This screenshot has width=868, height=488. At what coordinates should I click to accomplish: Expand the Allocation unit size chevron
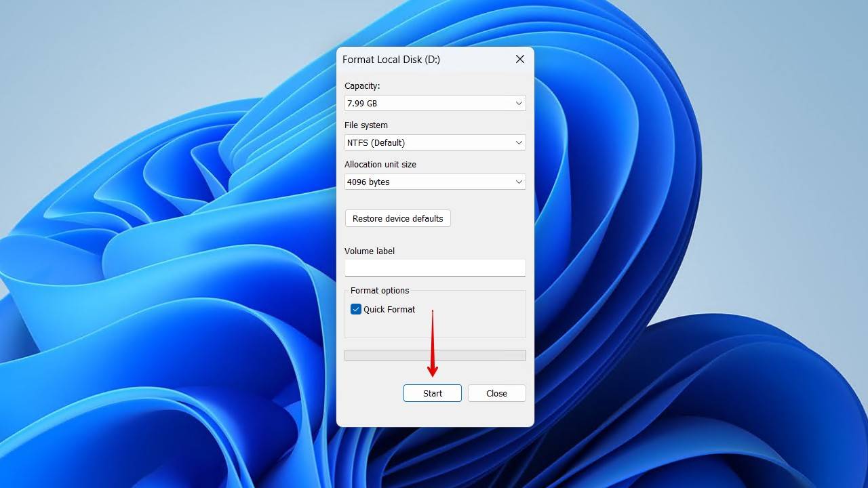[519, 182]
